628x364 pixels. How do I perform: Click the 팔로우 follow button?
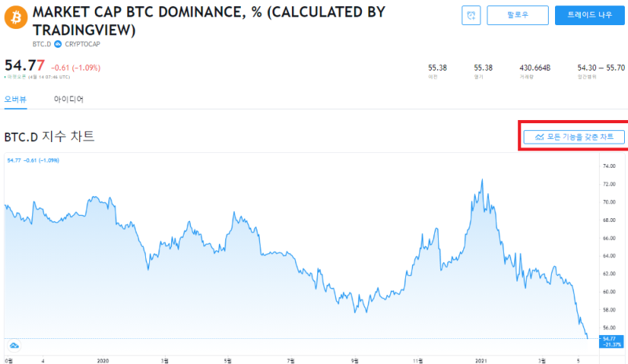[517, 16]
